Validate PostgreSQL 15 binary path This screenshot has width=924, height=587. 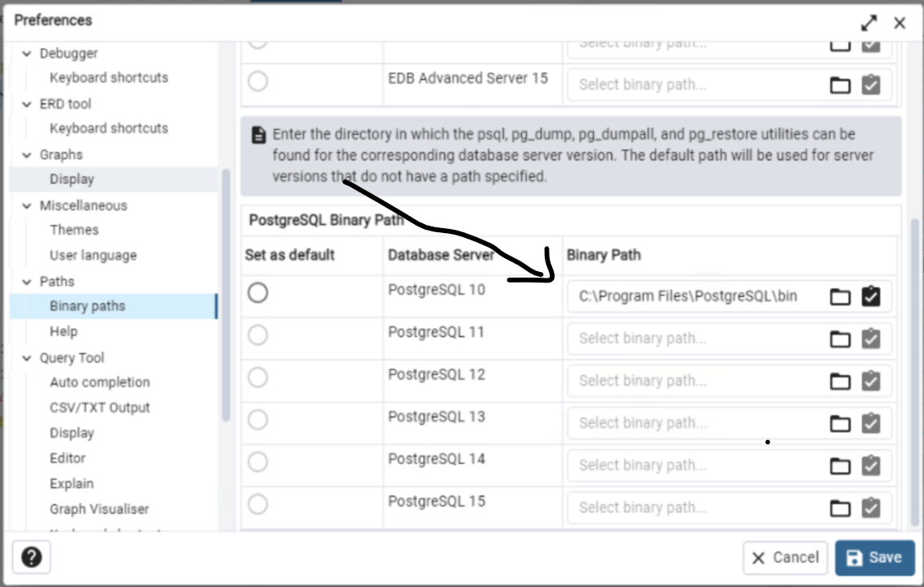pyautogui.click(x=871, y=507)
